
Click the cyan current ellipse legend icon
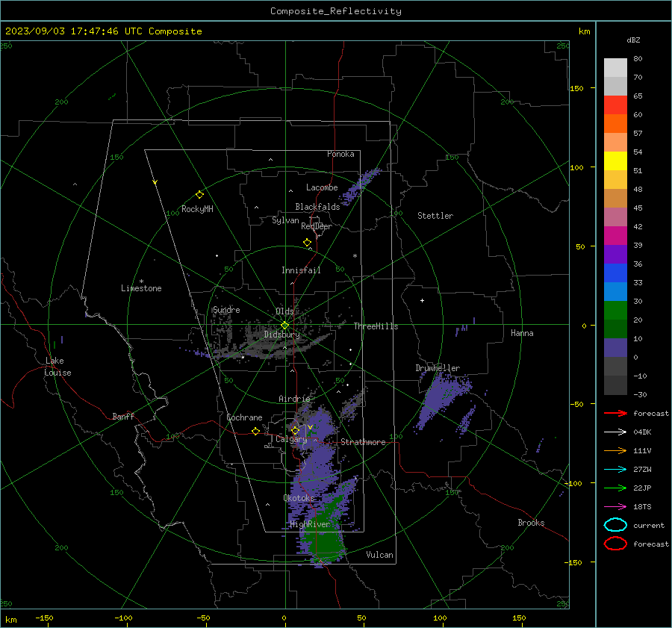pyautogui.click(x=615, y=525)
